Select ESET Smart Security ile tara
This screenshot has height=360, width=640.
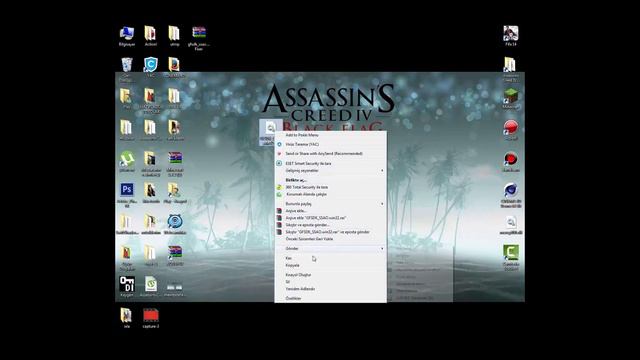[x=330, y=163]
